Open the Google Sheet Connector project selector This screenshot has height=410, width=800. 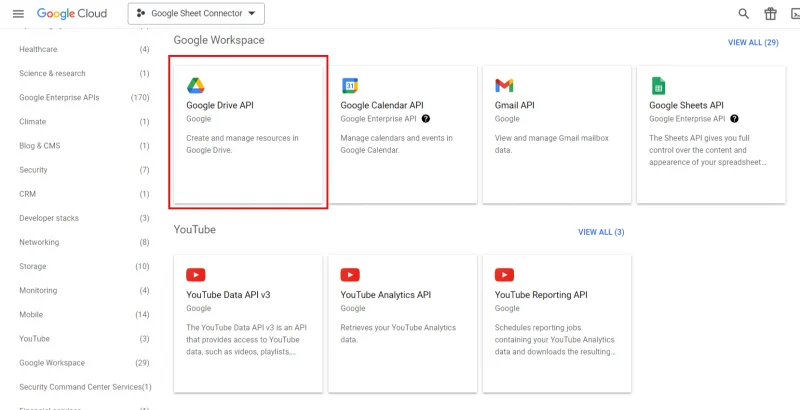tap(196, 14)
